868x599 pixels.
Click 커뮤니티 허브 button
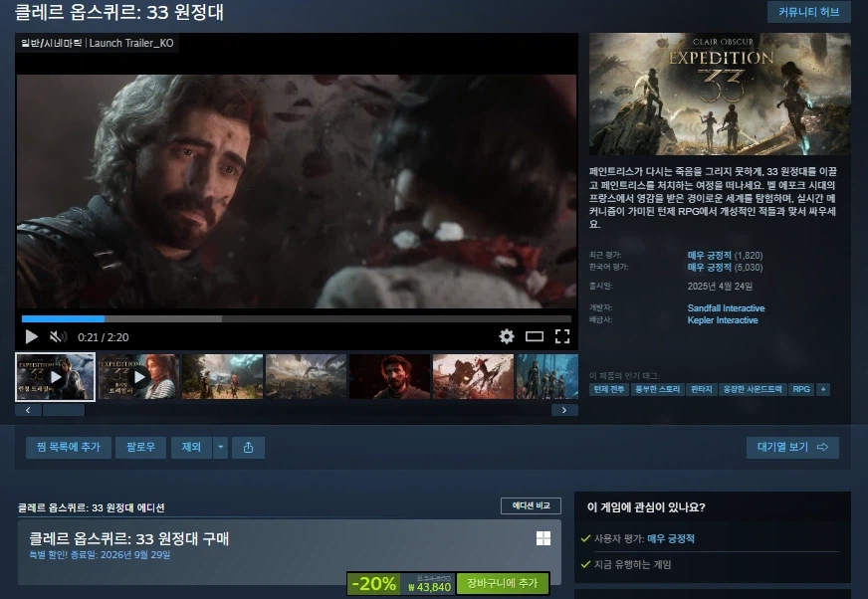[808, 12]
